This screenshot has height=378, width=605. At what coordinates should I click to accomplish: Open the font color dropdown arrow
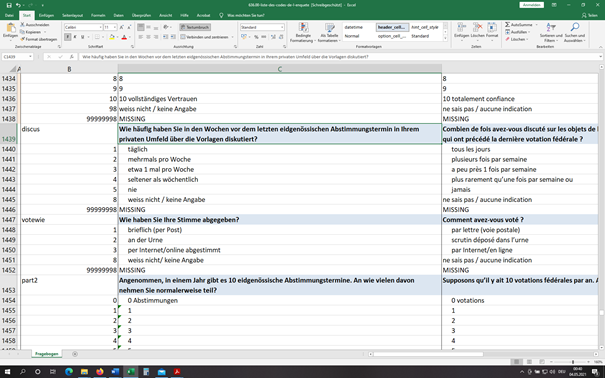tap(129, 37)
